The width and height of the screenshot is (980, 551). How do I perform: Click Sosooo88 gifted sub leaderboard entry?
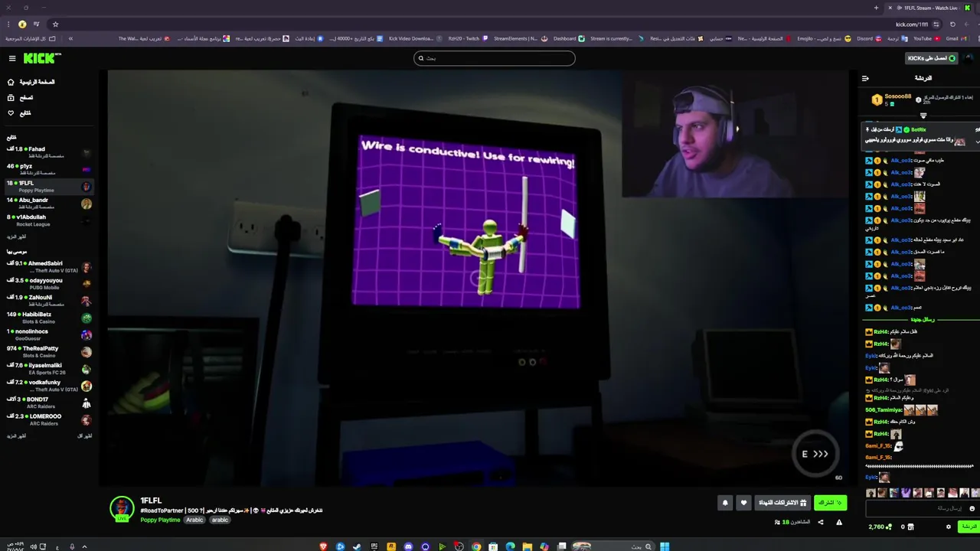(x=892, y=99)
